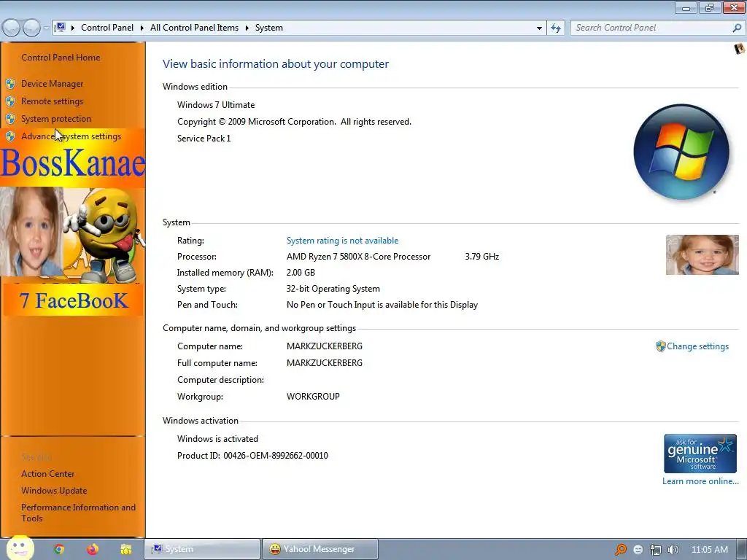Screen dimensions: 747x560
Task: Select processor name AMD Ryzen 7 5800X text
Action: pyautogui.click(x=358, y=257)
